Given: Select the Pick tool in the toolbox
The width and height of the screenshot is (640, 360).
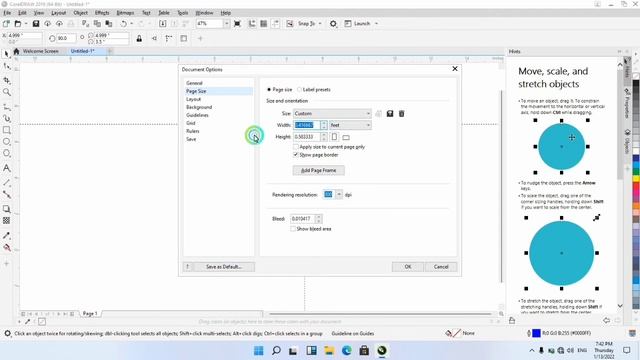Looking at the screenshot, I should coord(7,54).
